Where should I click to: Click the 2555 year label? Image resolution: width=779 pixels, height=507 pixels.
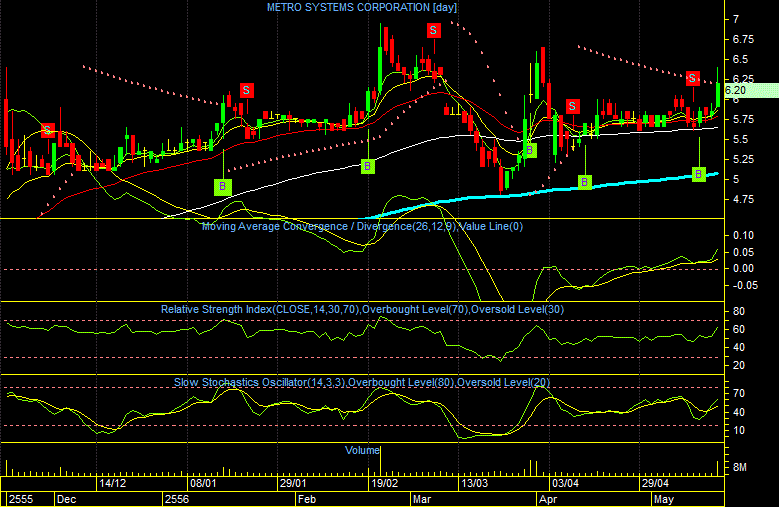(x=21, y=499)
